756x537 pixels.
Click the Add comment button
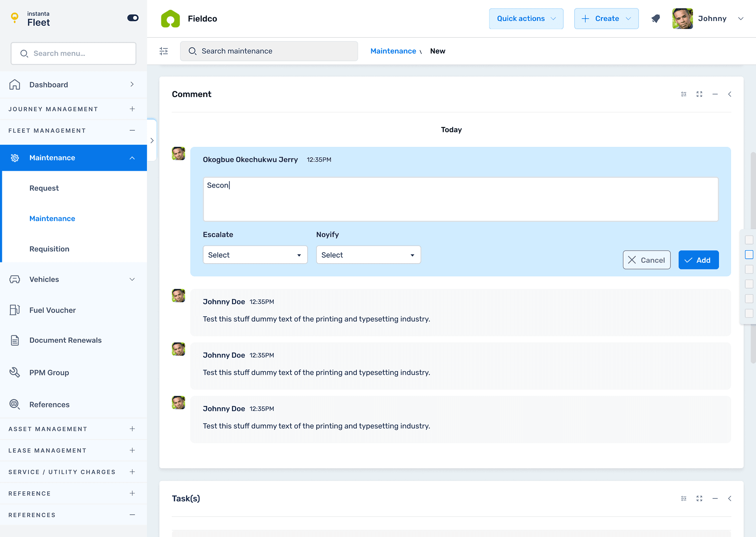[698, 260]
